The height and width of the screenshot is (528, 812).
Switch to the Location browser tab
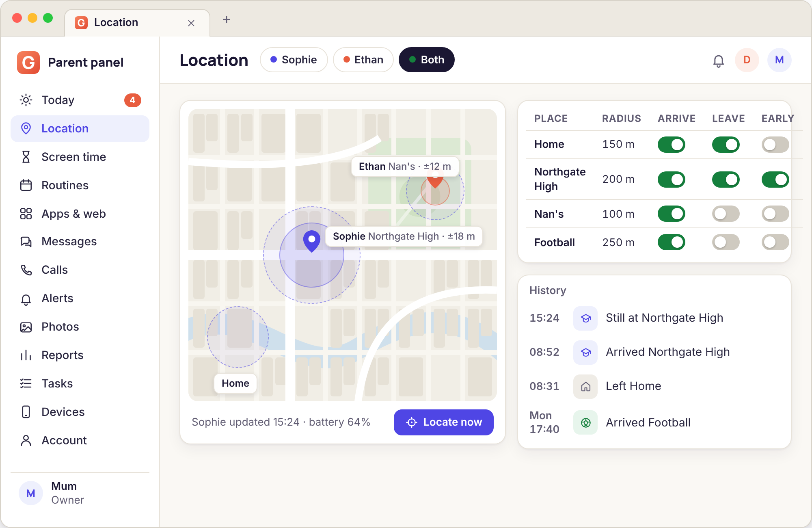[137, 23]
